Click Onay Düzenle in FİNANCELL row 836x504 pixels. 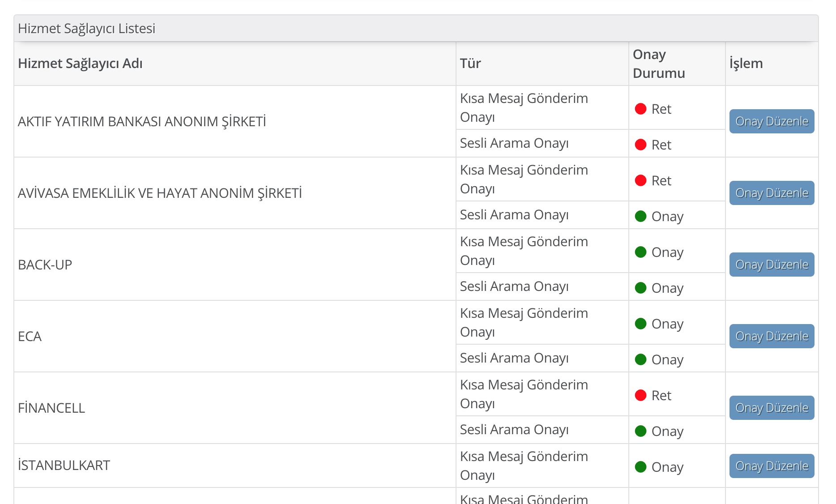click(x=772, y=408)
